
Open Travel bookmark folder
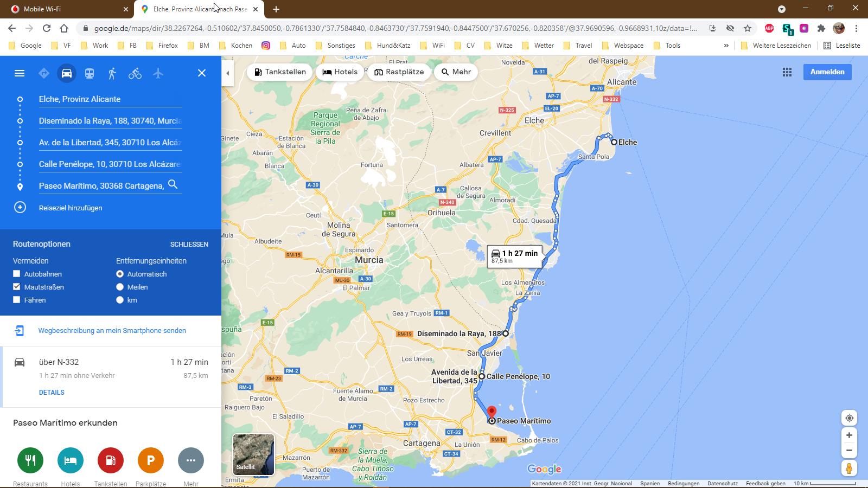pos(578,46)
